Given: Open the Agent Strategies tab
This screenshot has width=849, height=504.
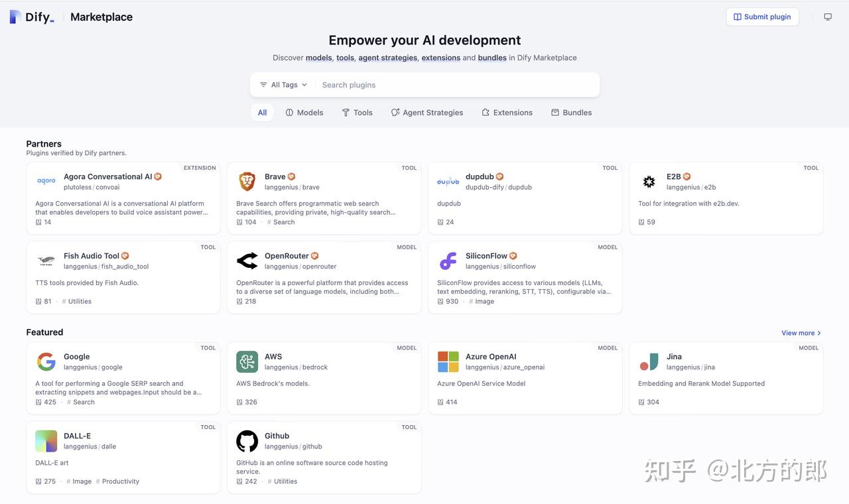Looking at the screenshot, I should point(427,113).
